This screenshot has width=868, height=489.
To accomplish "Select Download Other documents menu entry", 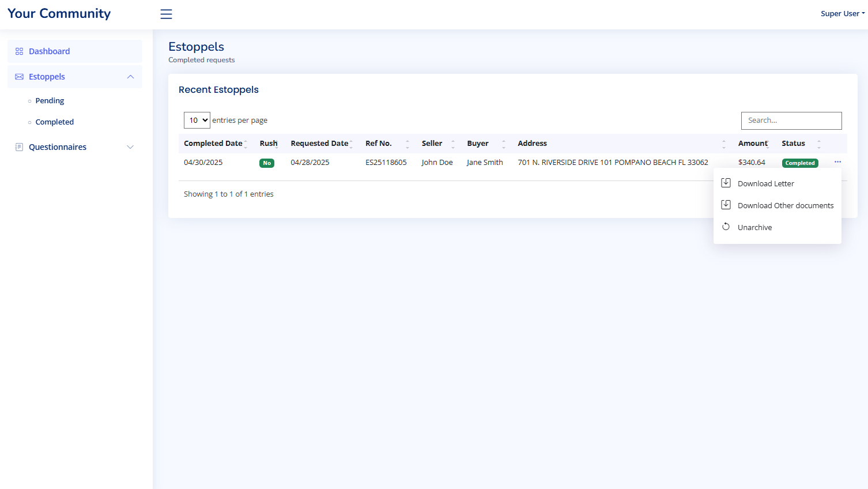I will tap(785, 206).
